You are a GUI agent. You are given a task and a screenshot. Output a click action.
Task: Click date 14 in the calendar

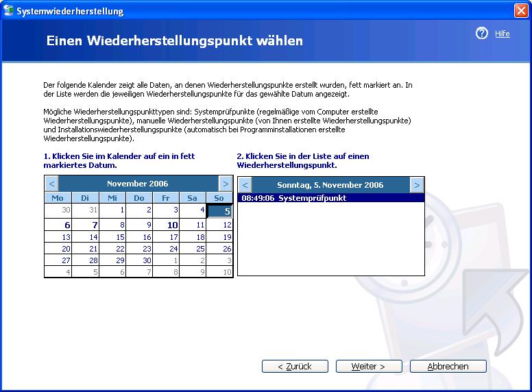(85, 236)
